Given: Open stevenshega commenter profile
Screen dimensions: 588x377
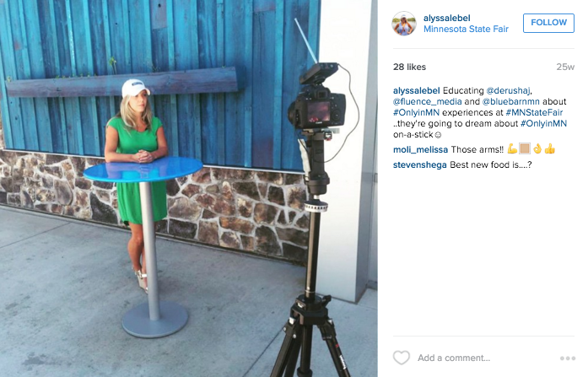Looking at the screenshot, I should 419,164.
